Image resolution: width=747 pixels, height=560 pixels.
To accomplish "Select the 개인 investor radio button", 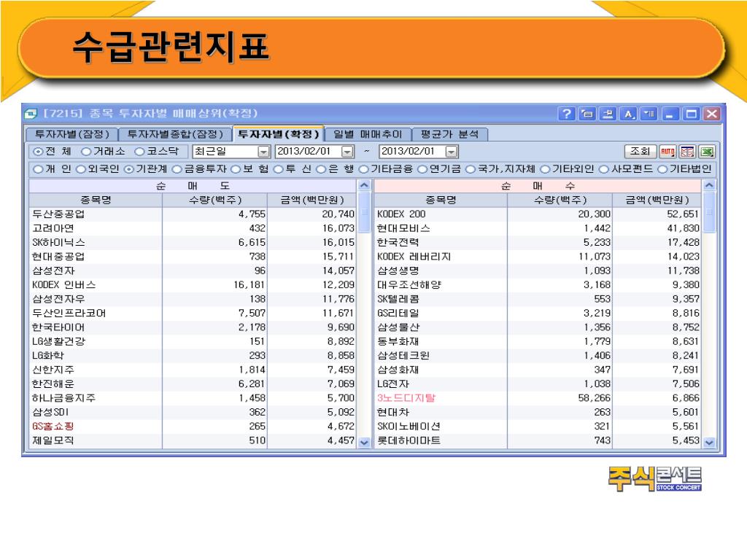I will (x=38, y=169).
